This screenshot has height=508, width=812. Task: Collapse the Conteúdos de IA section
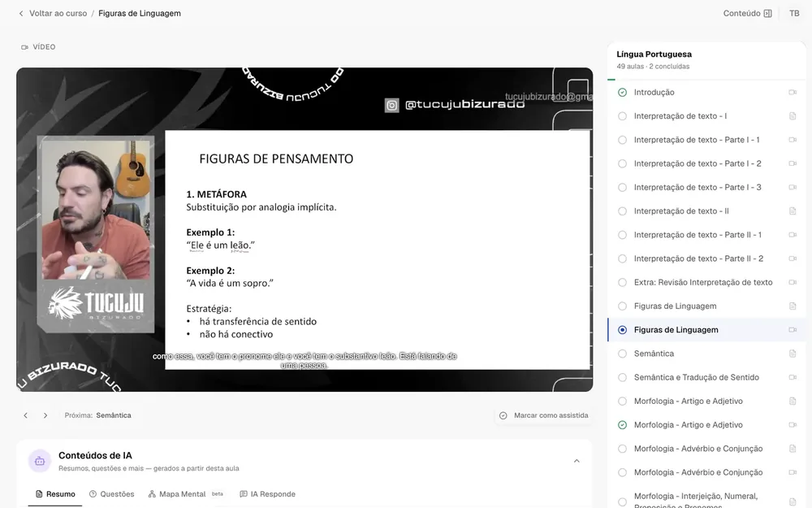[577, 461]
